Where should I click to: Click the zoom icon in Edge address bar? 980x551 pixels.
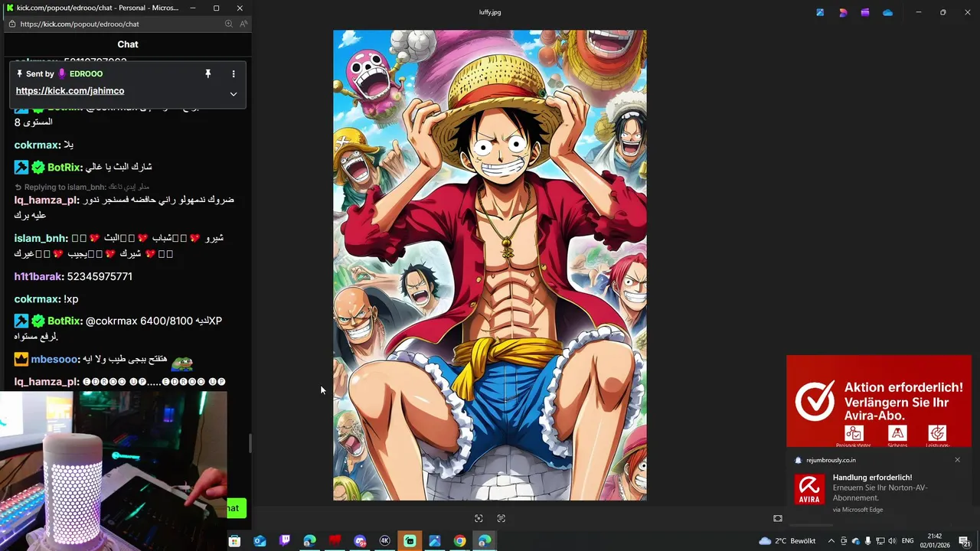pyautogui.click(x=228, y=24)
